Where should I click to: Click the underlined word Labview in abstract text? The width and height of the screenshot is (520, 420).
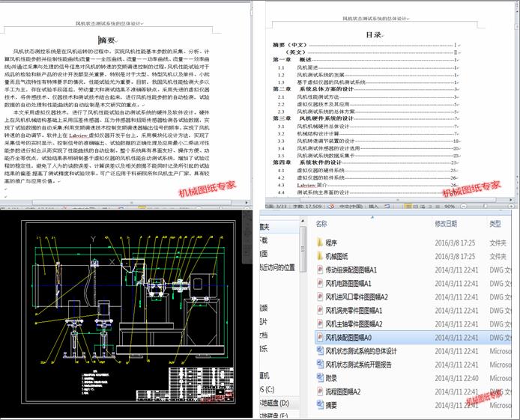[x=78, y=136]
